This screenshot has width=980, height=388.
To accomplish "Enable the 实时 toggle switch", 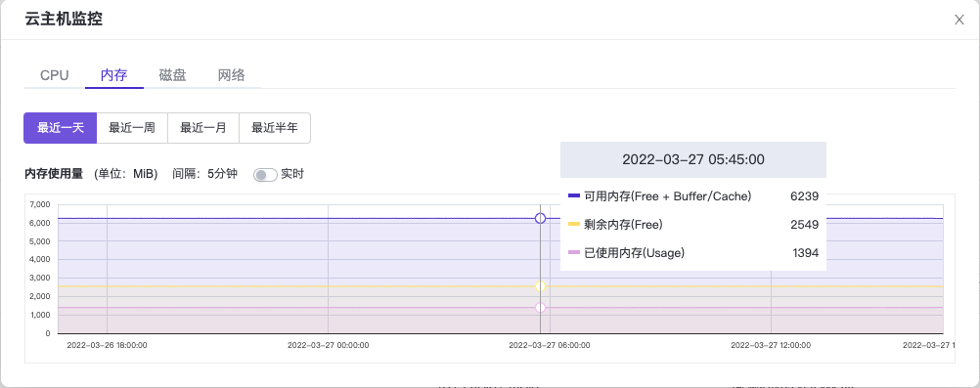I will pyautogui.click(x=265, y=175).
